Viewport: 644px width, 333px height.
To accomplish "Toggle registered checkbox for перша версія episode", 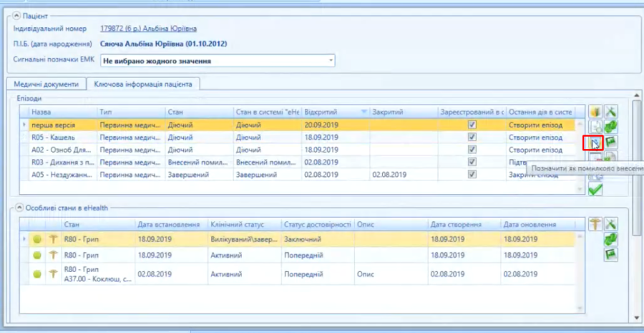I will 472,125.
